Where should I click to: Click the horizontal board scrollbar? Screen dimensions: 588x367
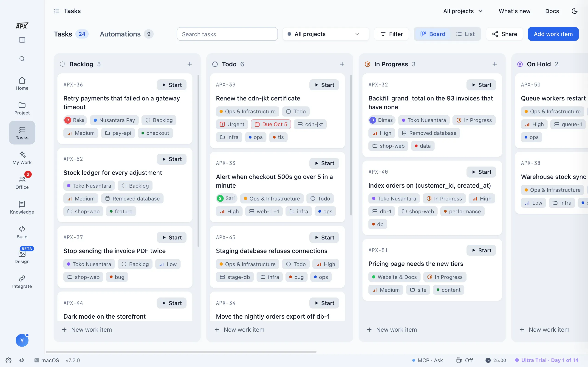click(181, 352)
